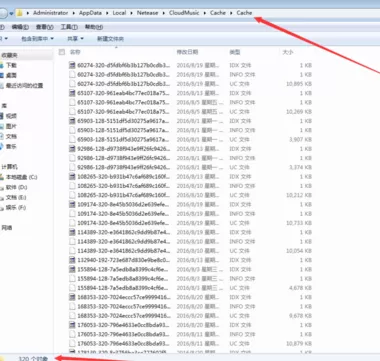
Task: Click the blank icon of 109174-320 UC file
Action: pos(72,223)
